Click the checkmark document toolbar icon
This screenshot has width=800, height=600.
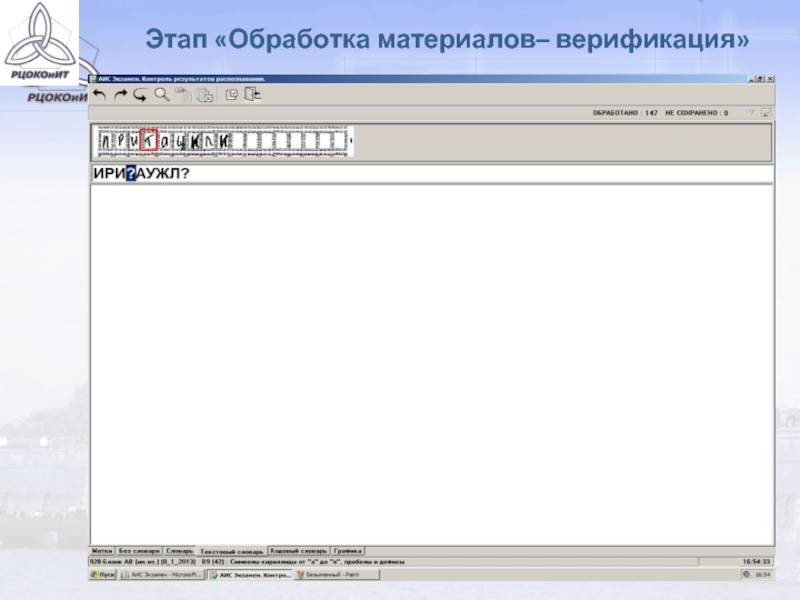[x=232, y=95]
